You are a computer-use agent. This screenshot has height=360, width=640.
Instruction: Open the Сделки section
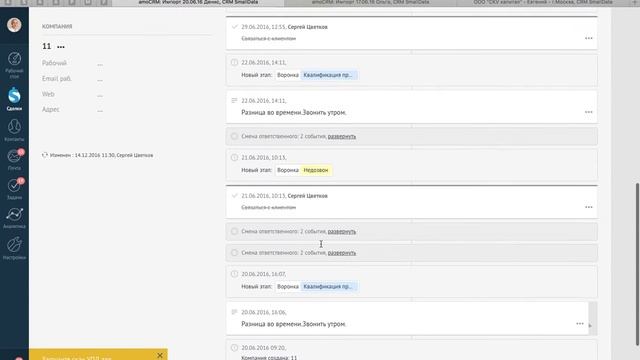(x=14, y=99)
